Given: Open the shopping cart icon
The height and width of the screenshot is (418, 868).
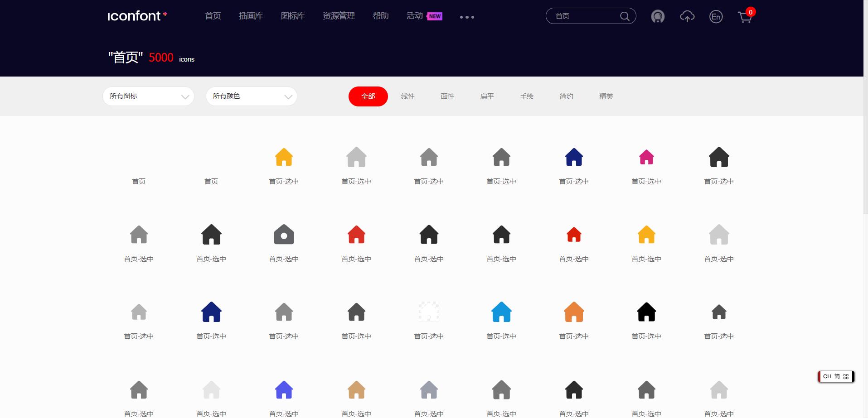Looking at the screenshot, I should (x=744, y=17).
